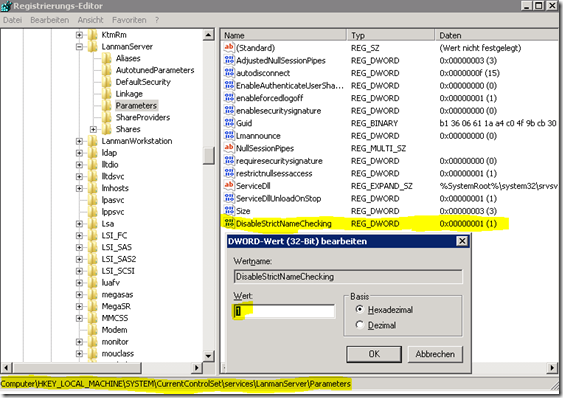Viewport: 563px width, 398px height.
Task: Click the DisableStrictNameChecking value icon
Action: tap(229, 223)
